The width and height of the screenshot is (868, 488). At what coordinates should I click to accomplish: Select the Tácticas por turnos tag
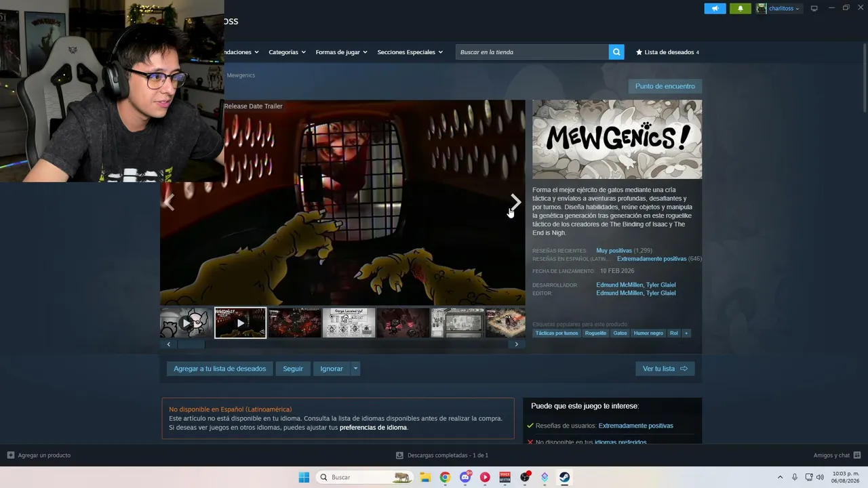(x=557, y=333)
